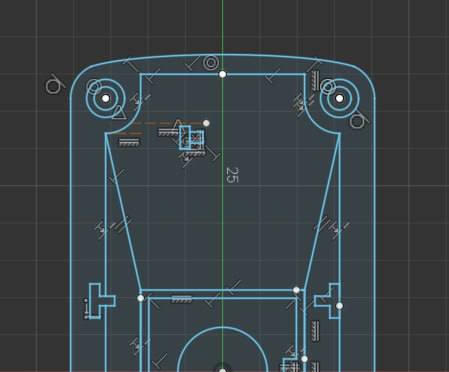Select point at bottom-left corner of trapezoid
Viewport: 449px width, 372px height.
pos(141,298)
